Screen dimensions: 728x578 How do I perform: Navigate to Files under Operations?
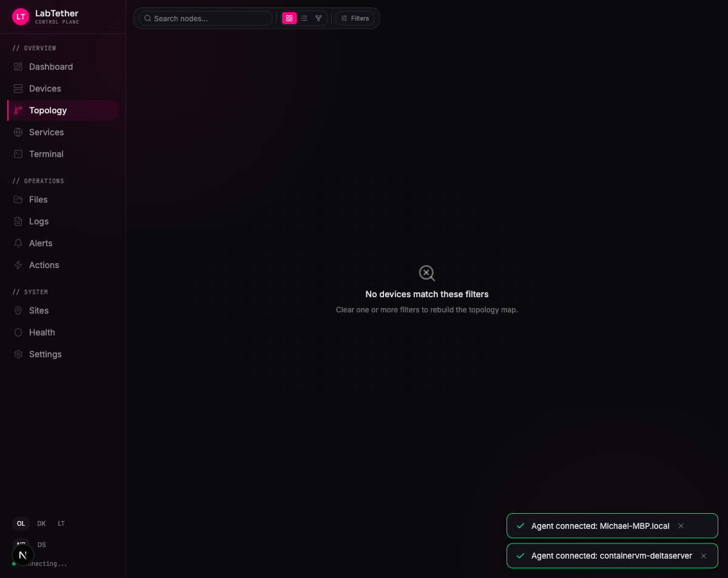(62, 200)
